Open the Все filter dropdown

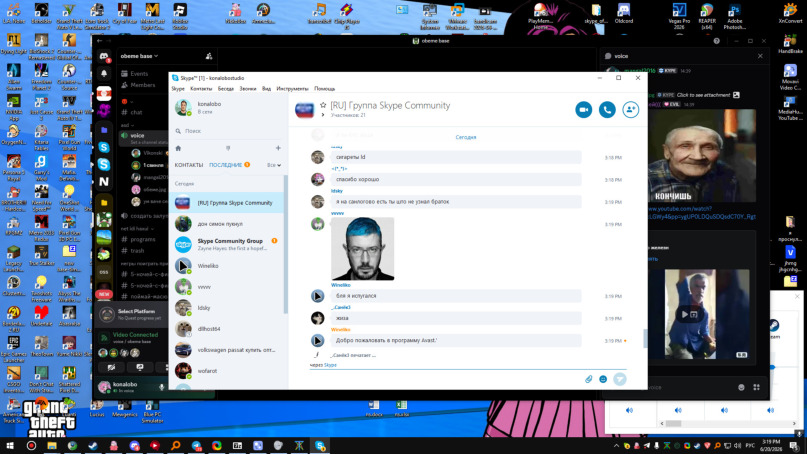click(273, 165)
